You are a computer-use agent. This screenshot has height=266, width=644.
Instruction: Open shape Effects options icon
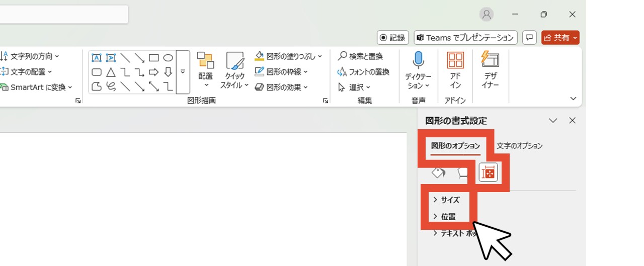[x=463, y=173]
